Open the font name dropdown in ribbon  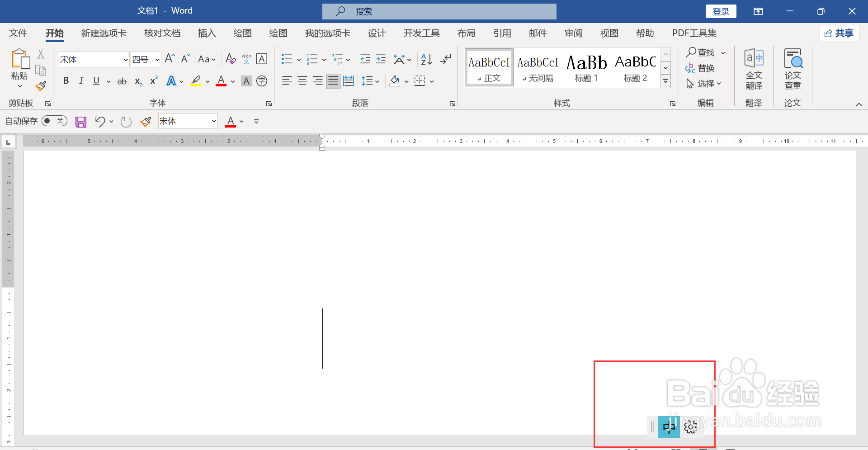pyautogui.click(x=126, y=60)
